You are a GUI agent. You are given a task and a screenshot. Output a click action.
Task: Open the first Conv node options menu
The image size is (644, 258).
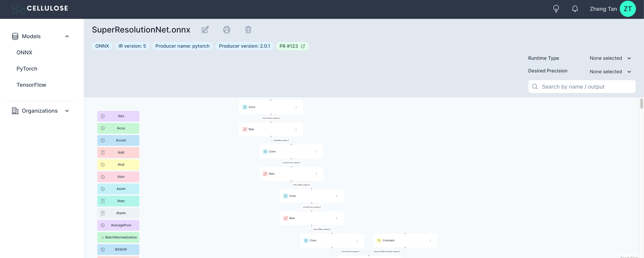296,107
